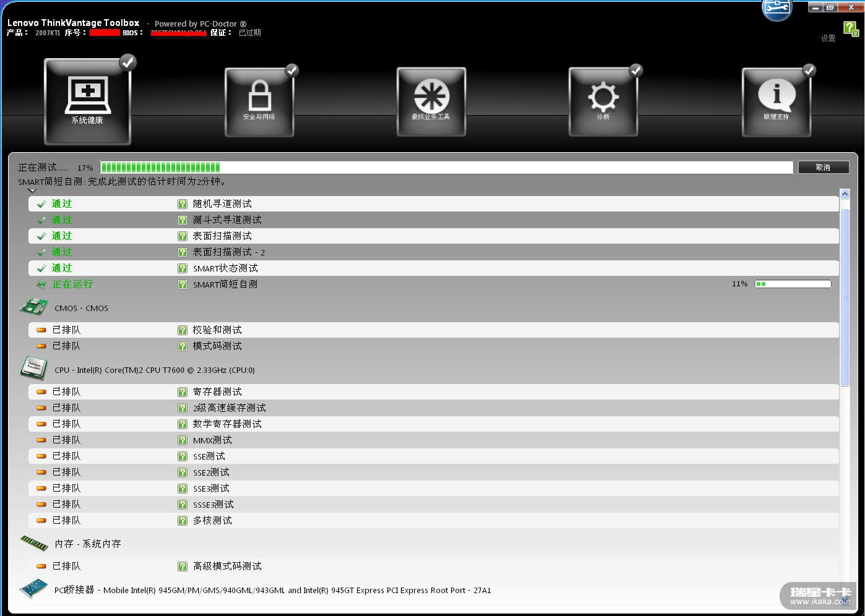Open the green help menu icon
865x616 pixels.
851,28
